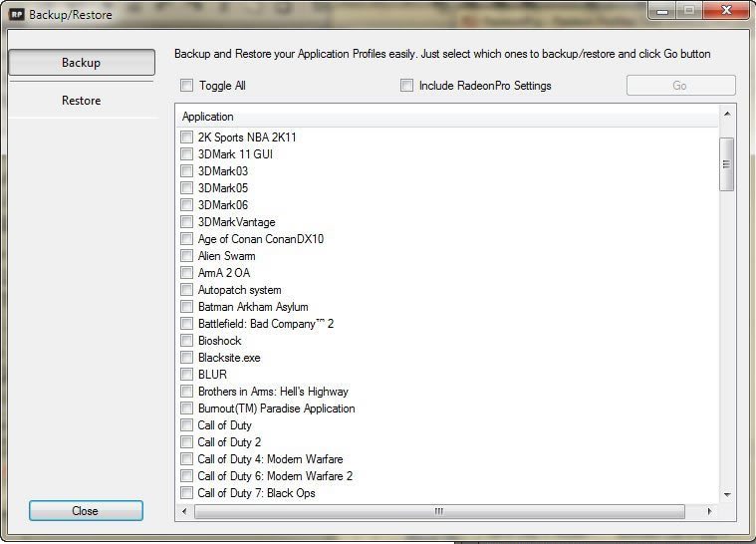Close the Backup/Restore window with X
This screenshot has height=544, width=756.
click(726, 11)
